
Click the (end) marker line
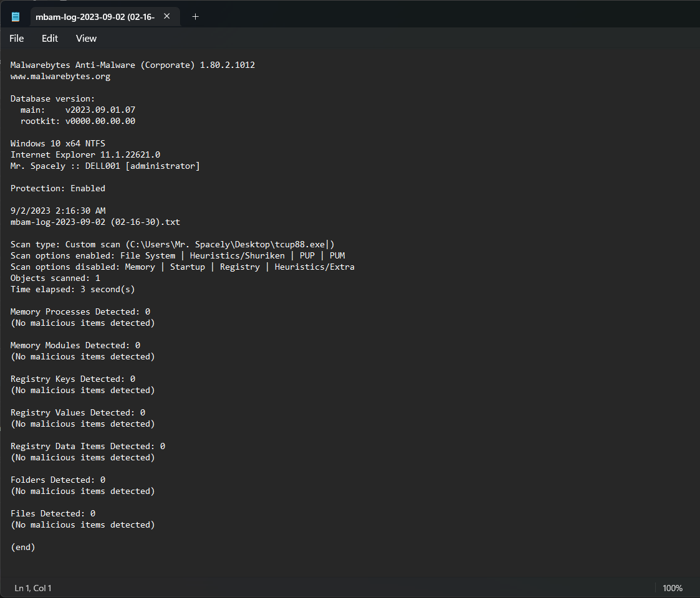(23, 547)
